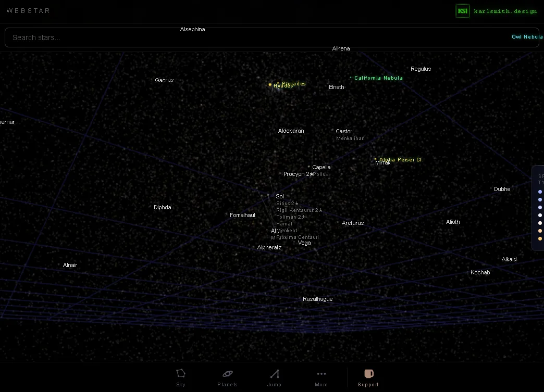Select the star Castor
This screenshot has height=392, width=544.
click(344, 131)
